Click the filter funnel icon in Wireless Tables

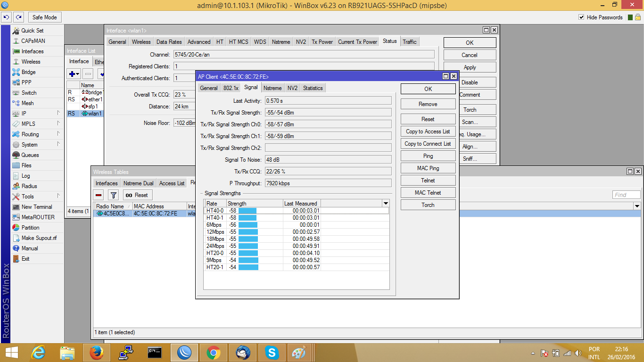[113, 195]
